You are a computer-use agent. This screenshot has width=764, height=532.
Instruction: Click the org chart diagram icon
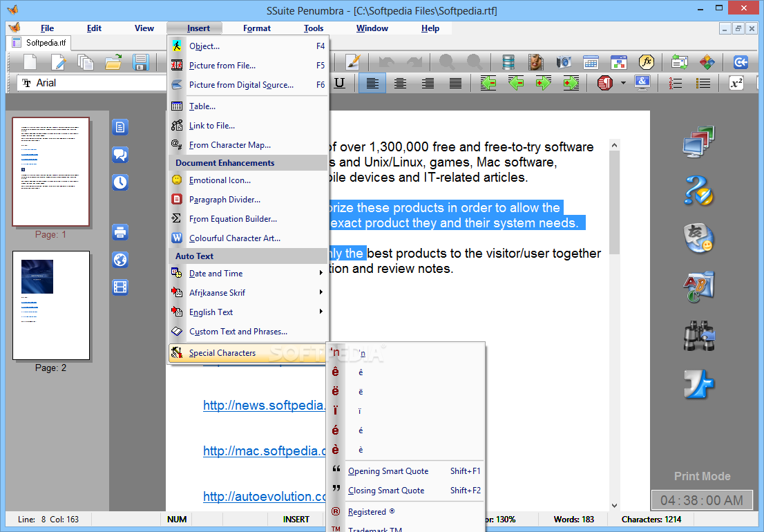pos(619,62)
